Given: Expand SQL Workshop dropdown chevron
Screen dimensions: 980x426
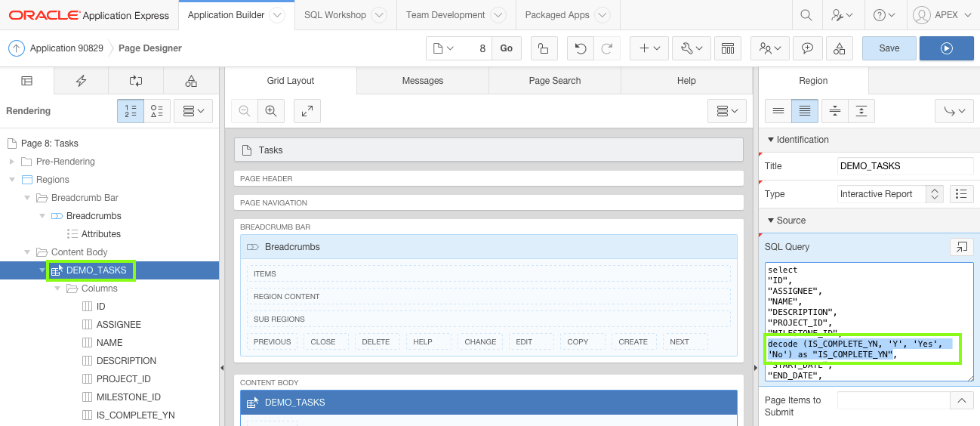Looking at the screenshot, I should [x=379, y=15].
